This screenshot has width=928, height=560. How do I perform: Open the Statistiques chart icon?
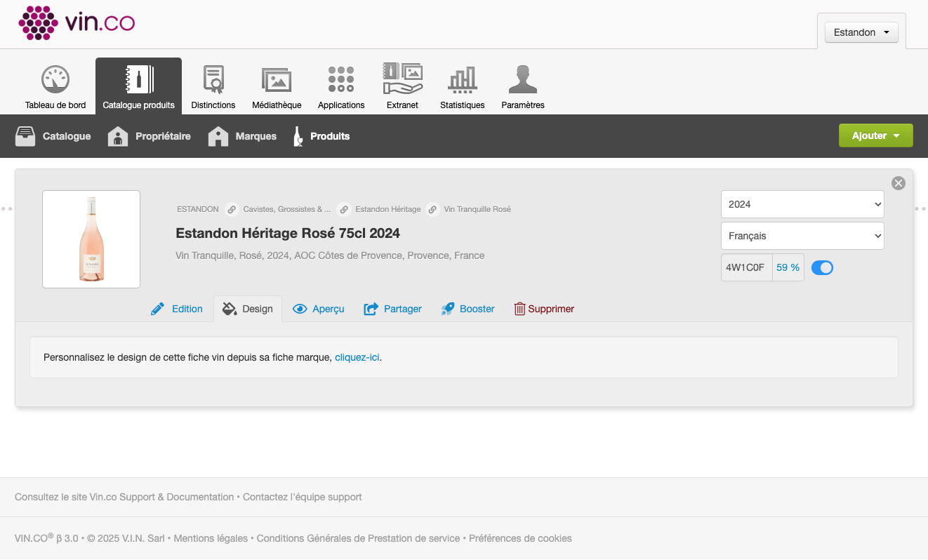tap(463, 80)
